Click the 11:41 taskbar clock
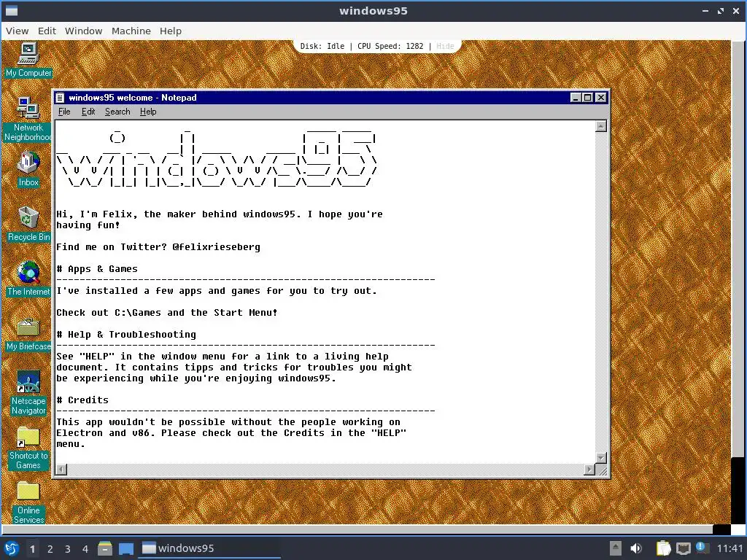 tap(729, 548)
